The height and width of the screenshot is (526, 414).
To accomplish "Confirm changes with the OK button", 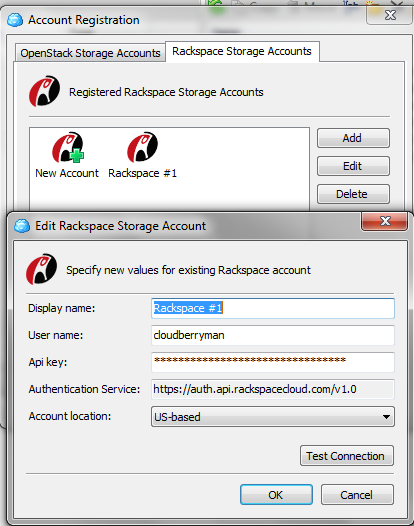I will 276,495.
